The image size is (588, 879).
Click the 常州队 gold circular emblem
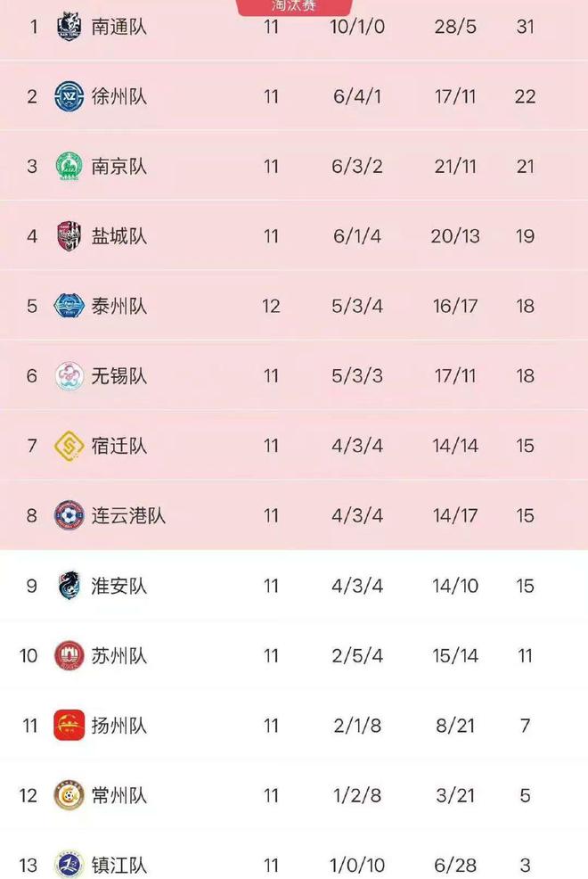click(69, 795)
